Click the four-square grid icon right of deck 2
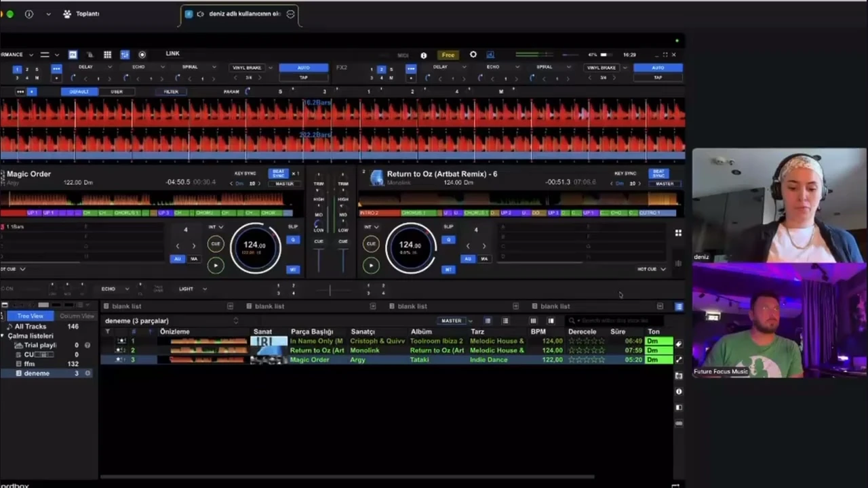The width and height of the screenshot is (868, 488). click(678, 233)
